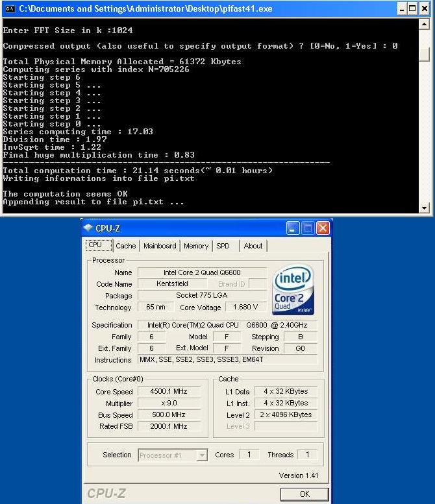This screenshot has height=504, width=435.
Task: Click the Level 2 value 2 x 4096 KBytes
Action: (286, 414)
